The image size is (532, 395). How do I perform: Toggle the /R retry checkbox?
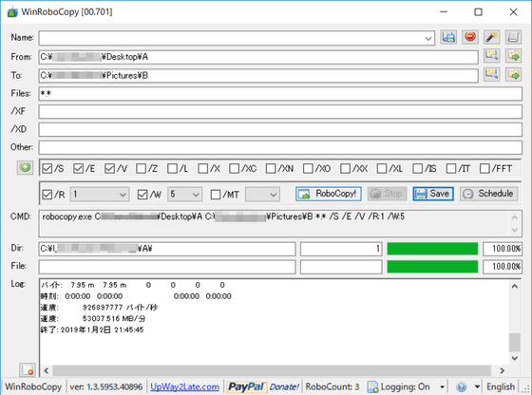click(47, 195)
